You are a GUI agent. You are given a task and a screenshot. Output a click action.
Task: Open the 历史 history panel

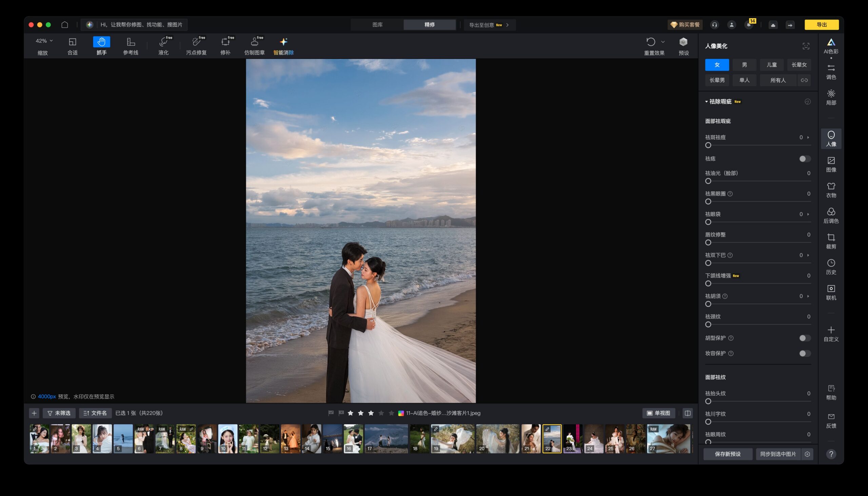point(831,266)
